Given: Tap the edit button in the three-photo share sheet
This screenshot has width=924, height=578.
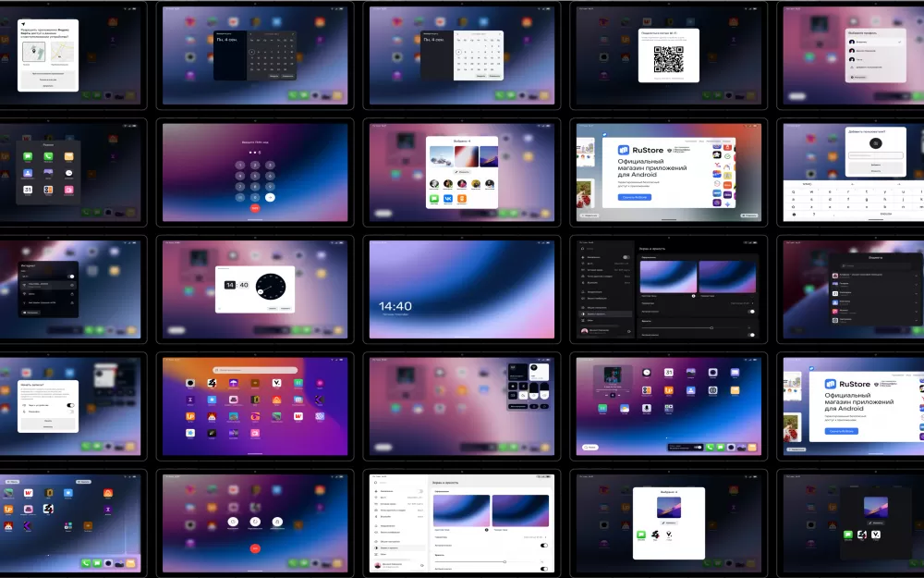Looking at the screenshot, I should coord(462,172).
